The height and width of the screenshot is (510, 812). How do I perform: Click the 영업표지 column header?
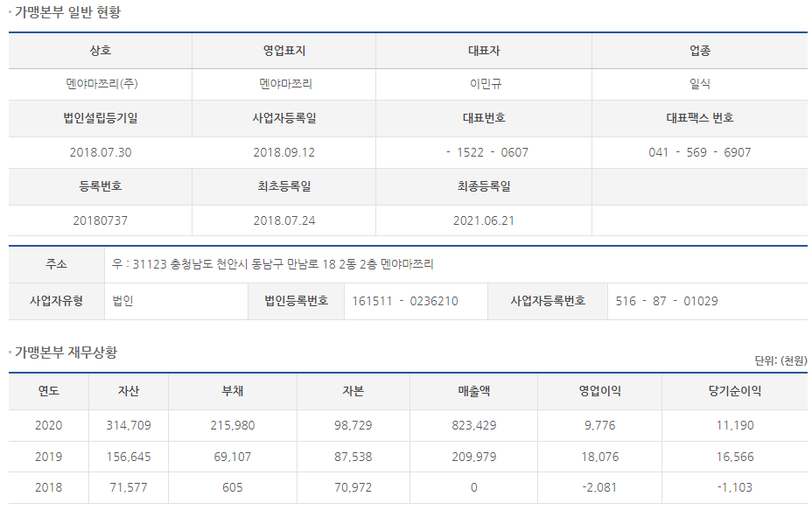coord(283,50)
